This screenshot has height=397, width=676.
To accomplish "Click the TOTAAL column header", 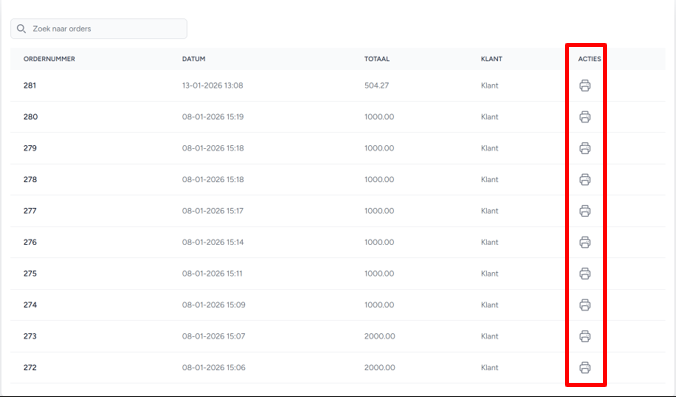I will pos(377,59).
